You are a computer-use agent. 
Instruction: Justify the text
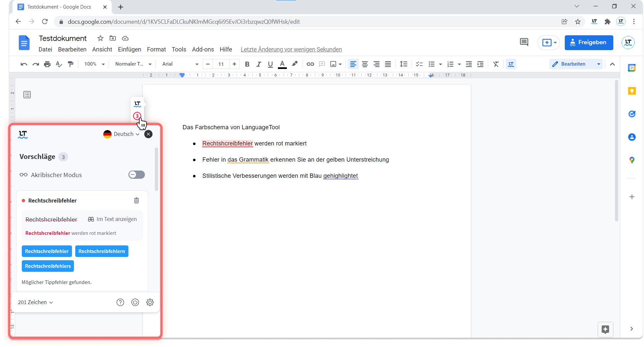pyautogui.click(x=388, y=64)
